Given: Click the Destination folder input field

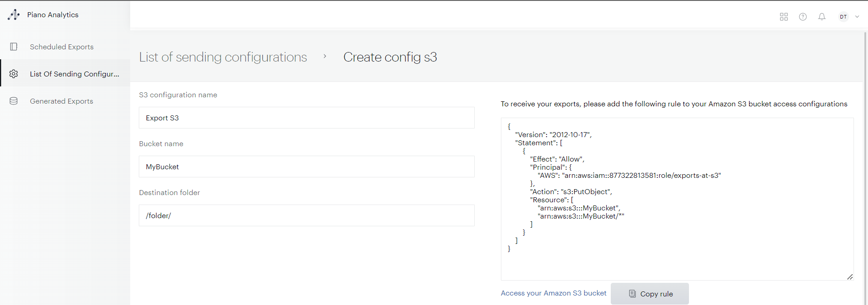Looking at the screenshot, I should (x=307, y=215).
